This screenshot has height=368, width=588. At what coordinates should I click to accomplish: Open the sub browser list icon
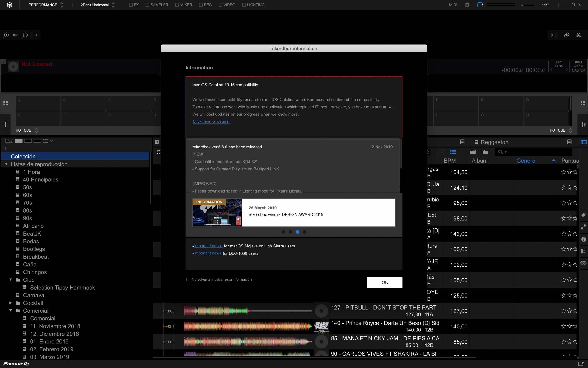584,251
